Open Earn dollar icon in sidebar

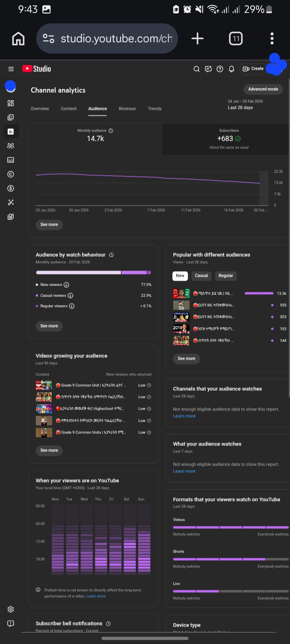[x=11, y=188]
